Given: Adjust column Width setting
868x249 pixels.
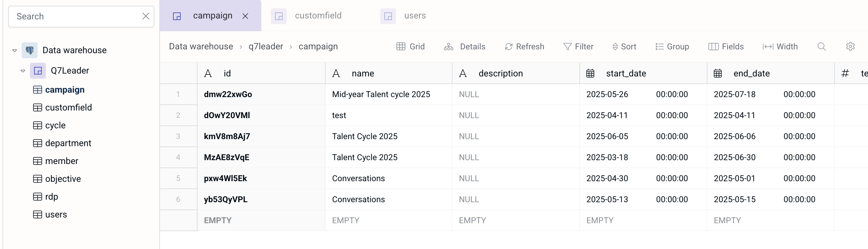Looking at the screenshot, I should click(780, 46).
